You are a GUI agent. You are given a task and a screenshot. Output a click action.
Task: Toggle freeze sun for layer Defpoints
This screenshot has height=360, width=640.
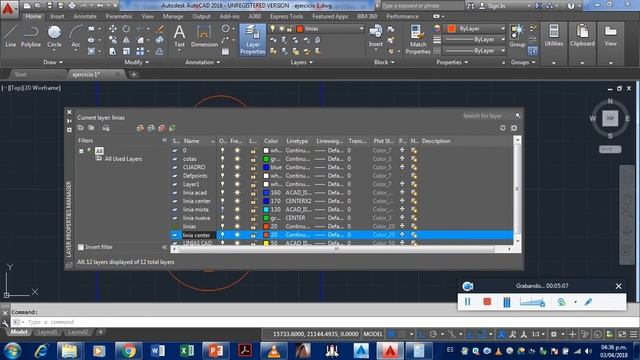[237, 176]
